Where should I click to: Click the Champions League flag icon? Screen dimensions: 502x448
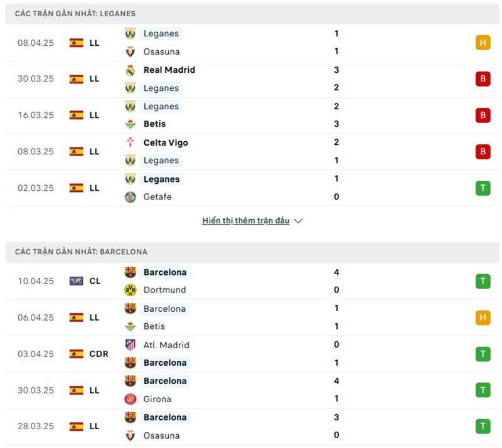point(76,281)
